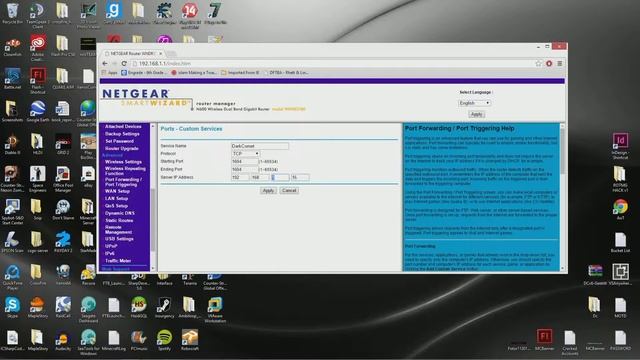This screenshot has height=360, width=640.
Task: Open the Audacity desktop shortcut
Action: 63,340
